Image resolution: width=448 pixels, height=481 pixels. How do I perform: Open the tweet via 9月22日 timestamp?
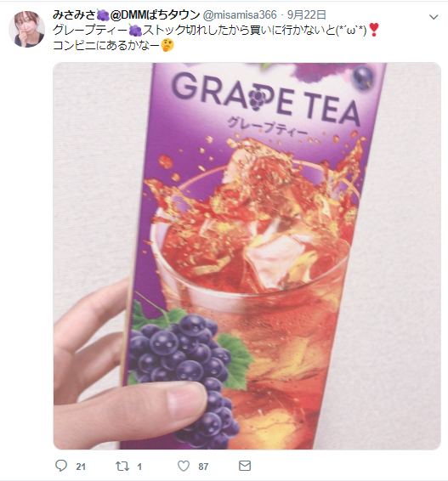tap(306, 14)
